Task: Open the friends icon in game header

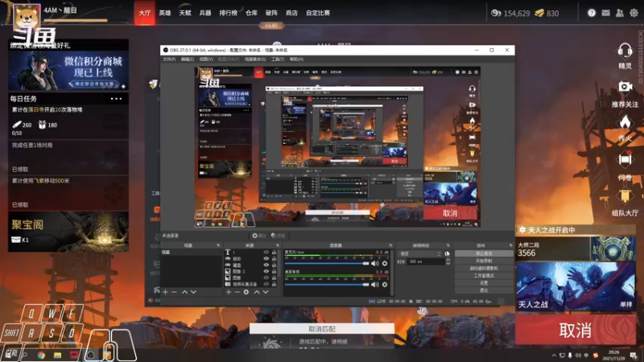Action: point(619,13)
